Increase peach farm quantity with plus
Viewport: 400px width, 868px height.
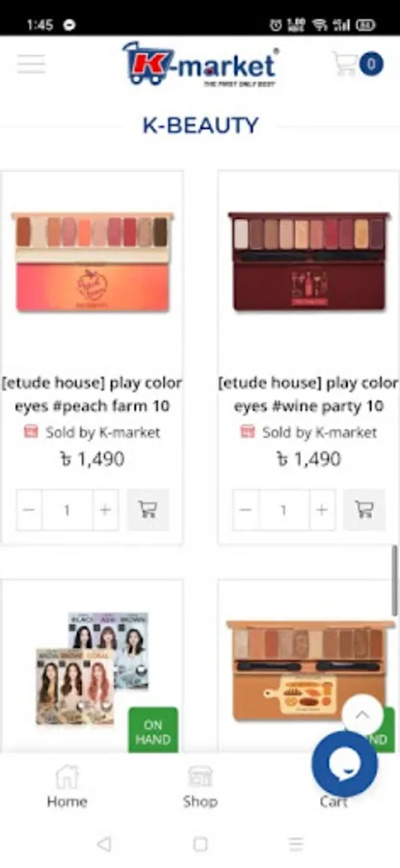click(x=105, y=510)
